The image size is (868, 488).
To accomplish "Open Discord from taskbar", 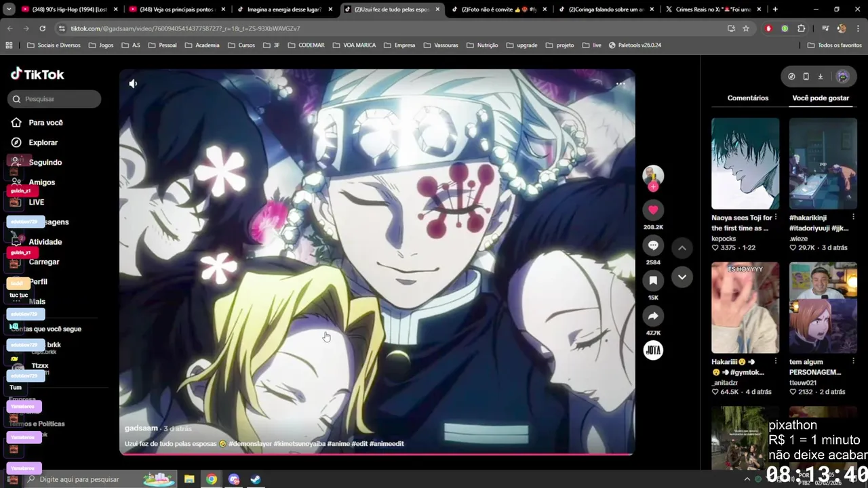I will click(x=234, y=479).
